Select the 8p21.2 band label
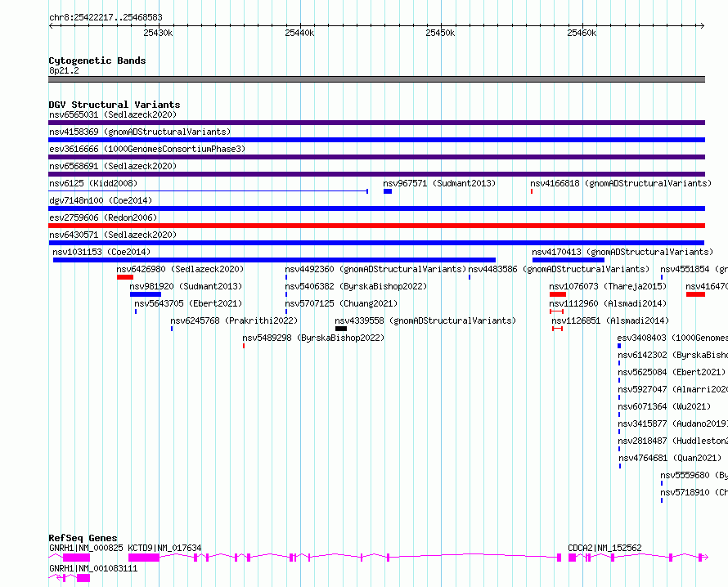The image size is (728, 587). pos(64,70)
